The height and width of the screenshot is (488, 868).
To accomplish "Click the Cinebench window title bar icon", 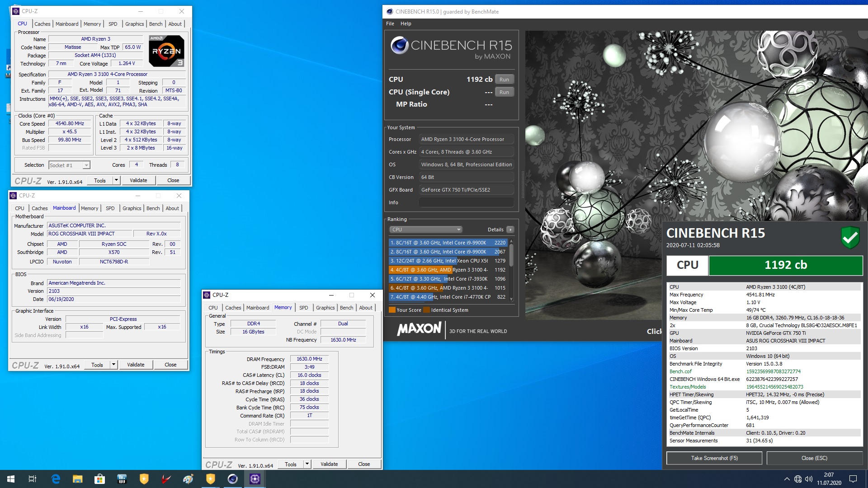I will [389, 12].
